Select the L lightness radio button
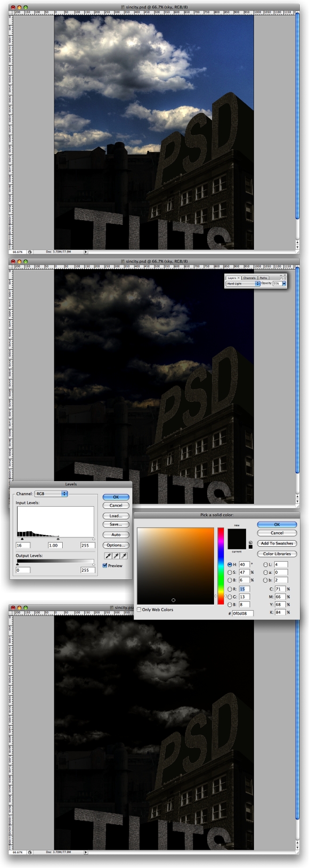Screen dimensions: 309x868 [265, 564]
